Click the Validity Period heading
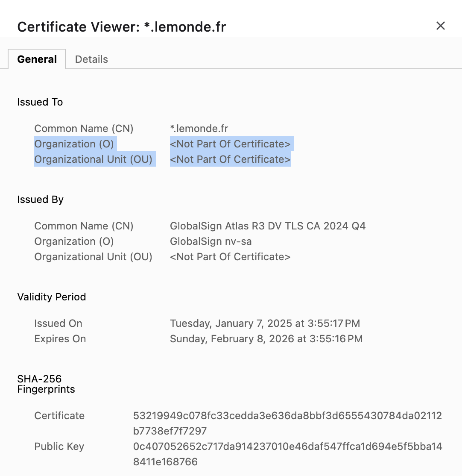 (x=52, y=297)
